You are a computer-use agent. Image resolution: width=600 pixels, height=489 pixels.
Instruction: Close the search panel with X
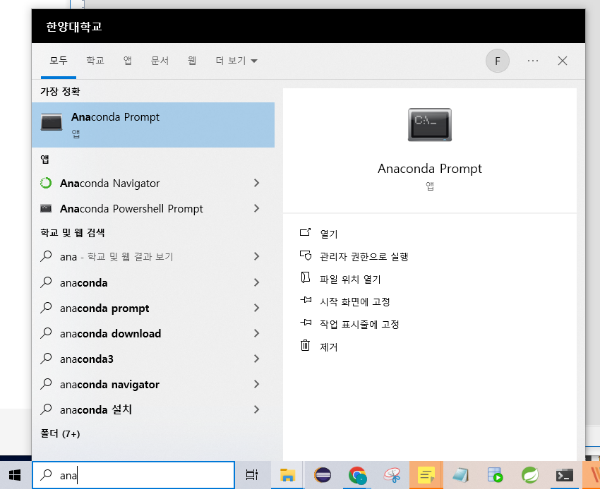[x=562, y=61]
